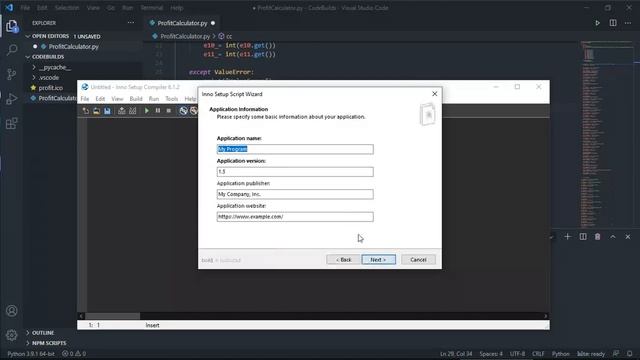Click Stop Compile icon in Inno Setup toolbar
Image resolution: width=640 pixels, height=360 pixels.
pyautogui.click(x=133, y=111)
